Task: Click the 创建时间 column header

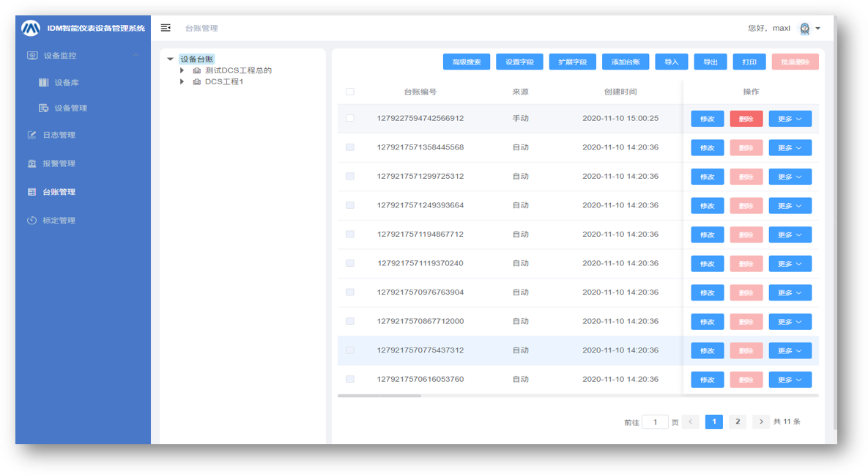Action: 620,92
